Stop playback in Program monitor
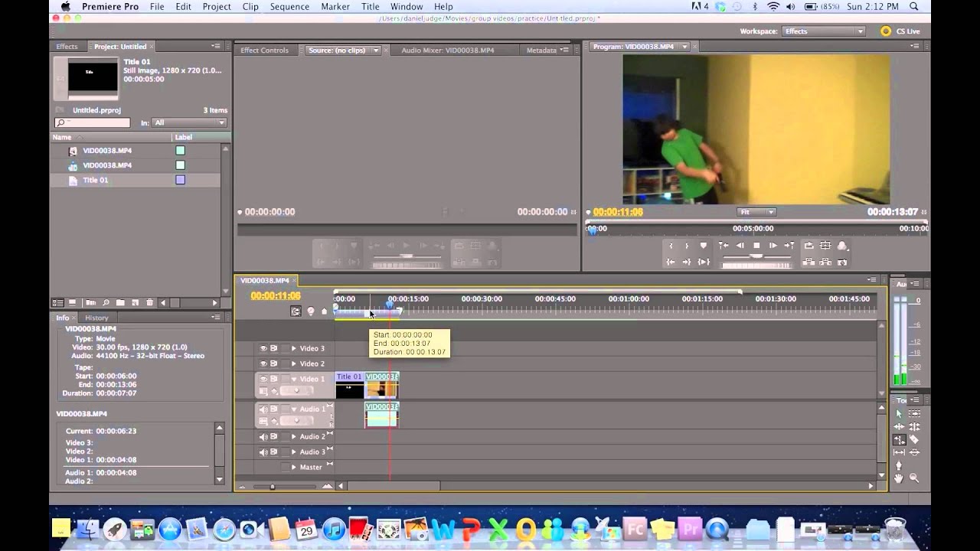980x551 pixels. click(756, 246)
